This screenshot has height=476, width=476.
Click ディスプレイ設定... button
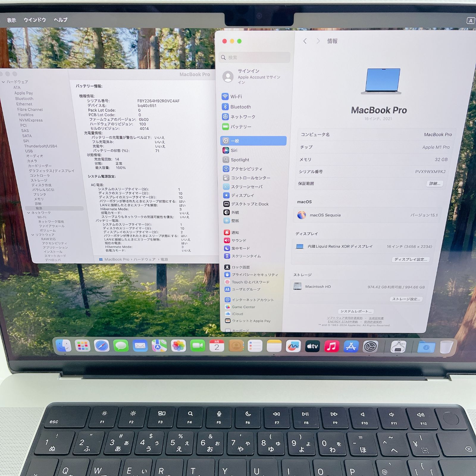point(411,259)
